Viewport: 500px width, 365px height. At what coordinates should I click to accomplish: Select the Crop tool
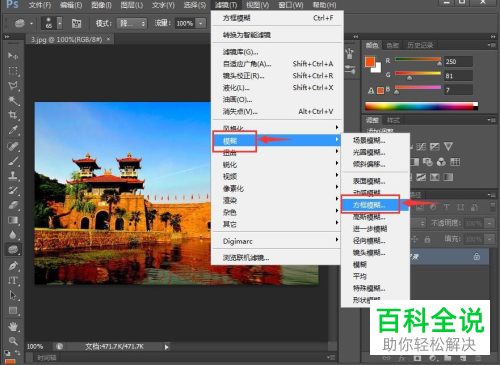point(13,115)
